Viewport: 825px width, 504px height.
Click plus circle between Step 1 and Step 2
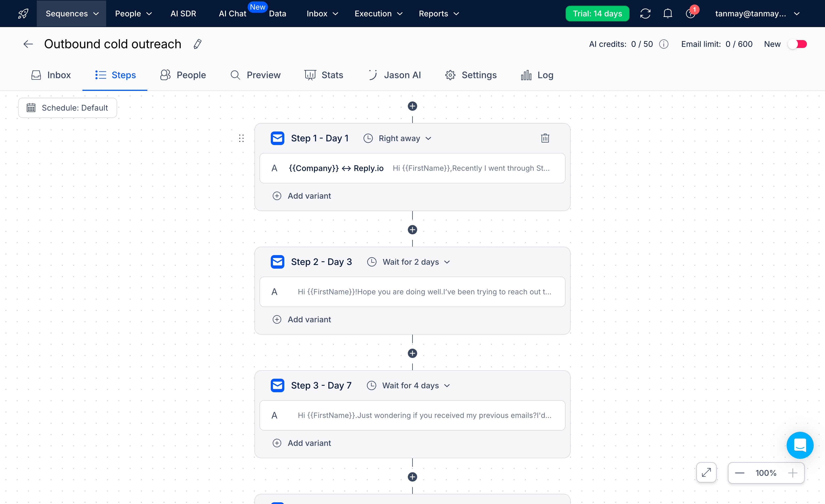[x=412, y=230]
